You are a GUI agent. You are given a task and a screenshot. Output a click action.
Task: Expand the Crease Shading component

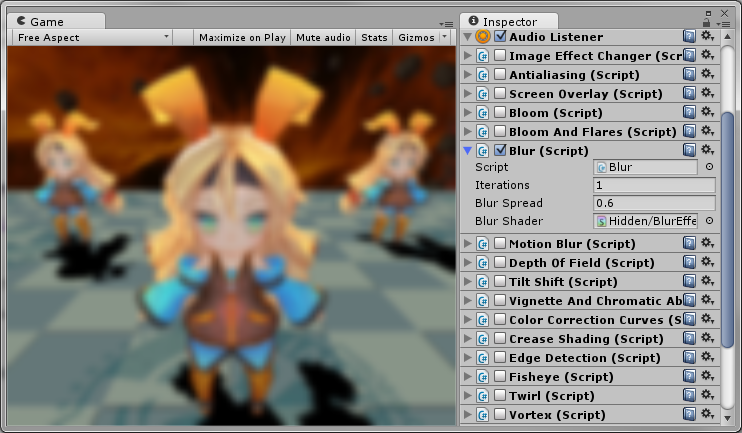[x=468, y=338]
